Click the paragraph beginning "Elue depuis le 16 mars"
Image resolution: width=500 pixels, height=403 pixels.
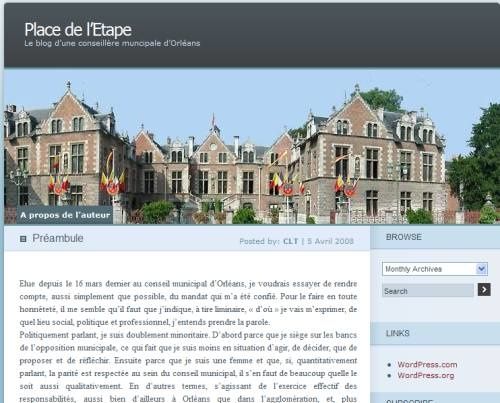click(x=188, y=303)
